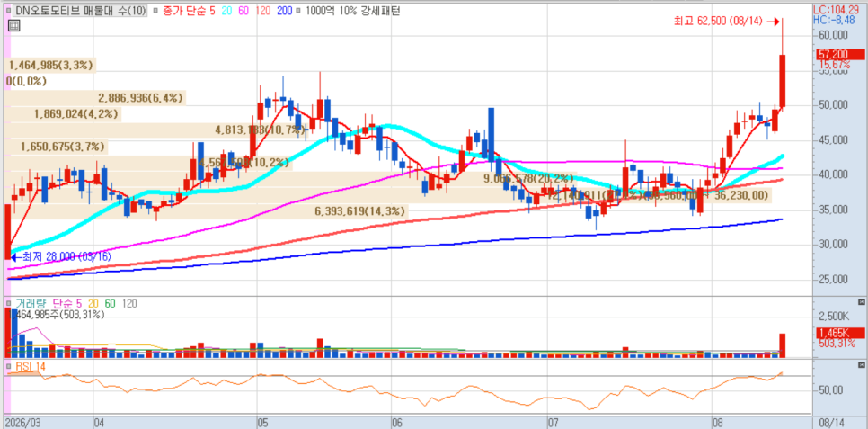Click the square marker before 거래량 label
Image resolution: width=868 pixels, height=429 pixels.
[7, 304]
